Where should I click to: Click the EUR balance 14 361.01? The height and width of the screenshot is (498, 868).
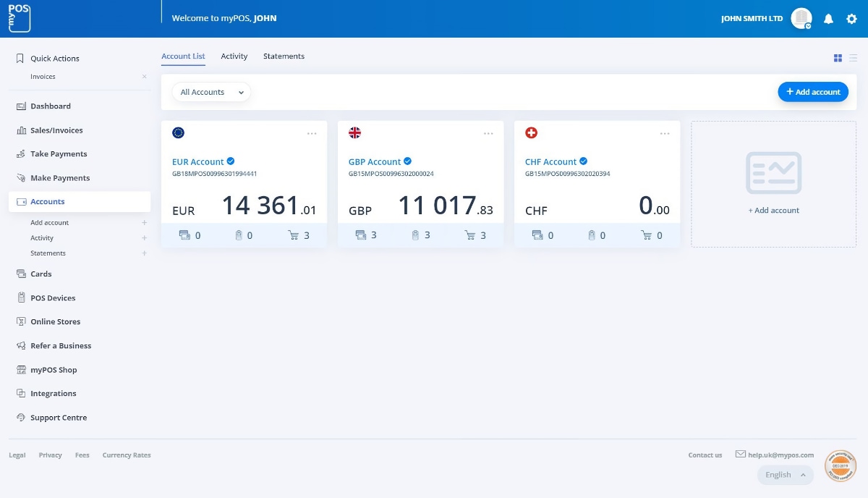[x=269, y=206]
